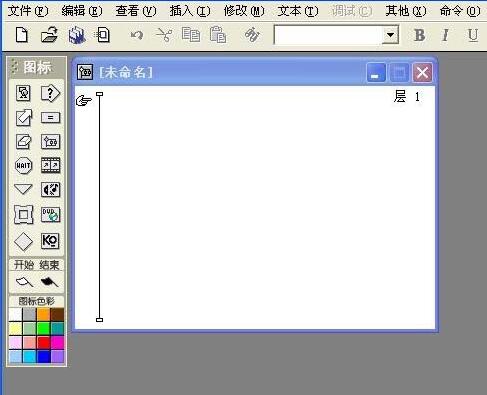Click the 未命名 window title icon
This screenshot has width=487, height=395.
[x=85, y=72]
